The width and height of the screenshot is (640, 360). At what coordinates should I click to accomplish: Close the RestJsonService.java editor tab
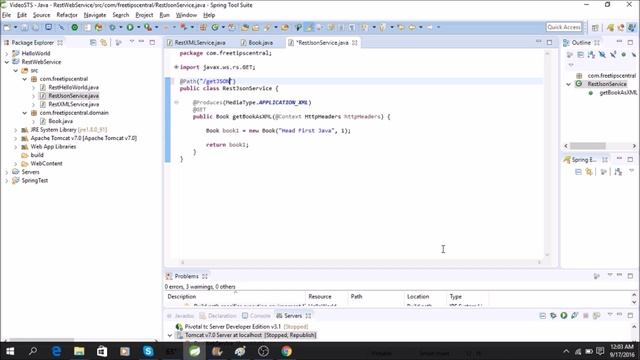click(355, 42)
